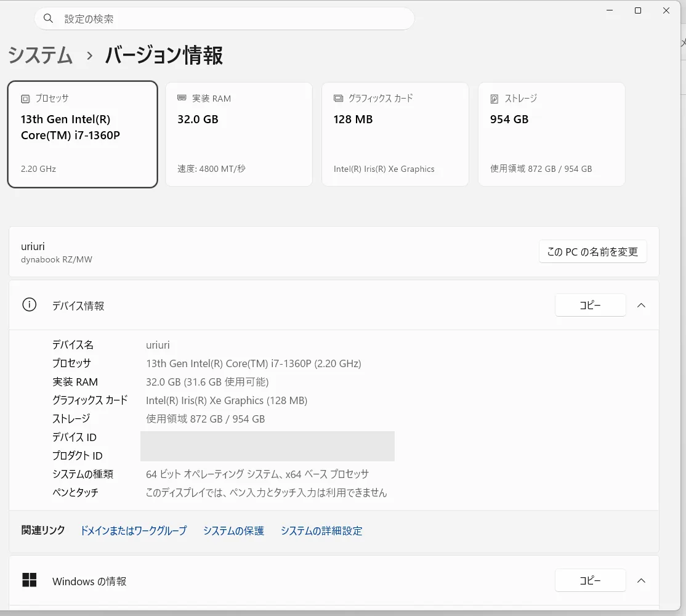This screenshot has width=686, height=616.
Task: Click the graphics card icon
Action: coord(338,99)
